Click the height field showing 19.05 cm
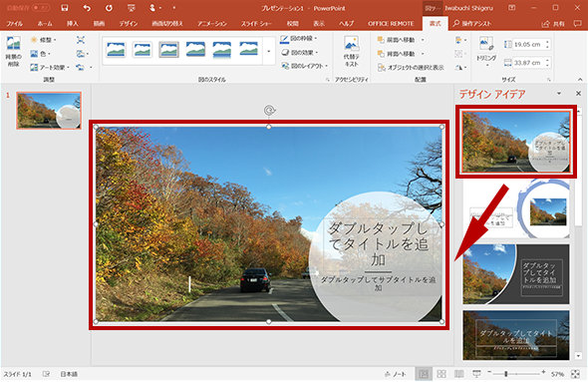This screenshot has height=382, width=588. [527, 44]
